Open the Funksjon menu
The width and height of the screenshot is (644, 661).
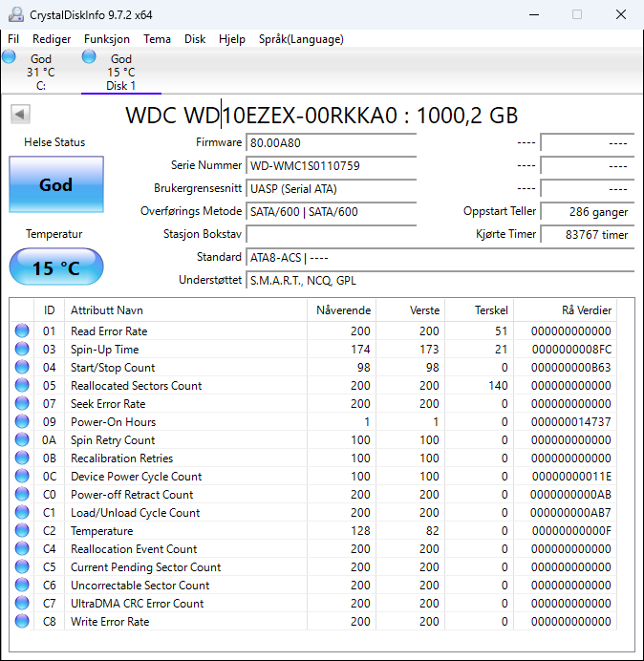107,39
